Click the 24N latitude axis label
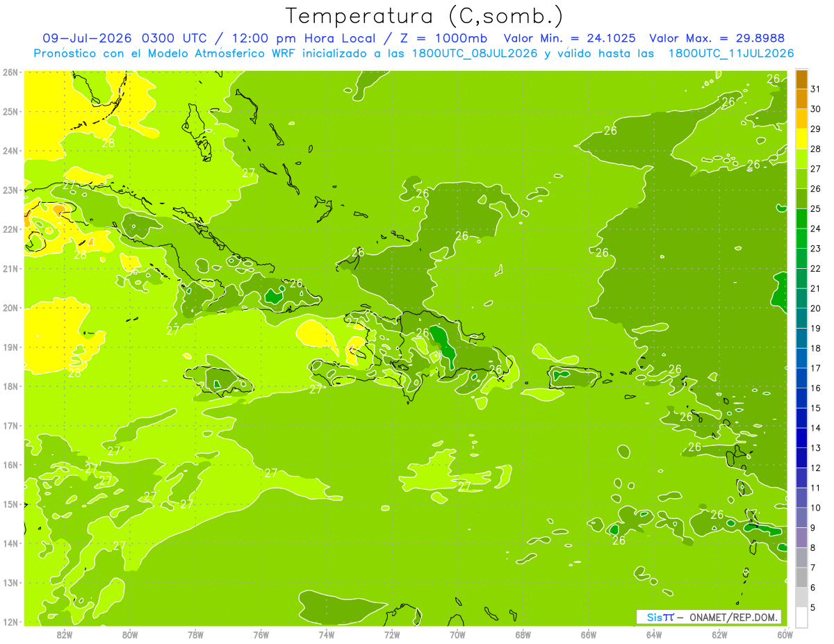 [10, 151]
